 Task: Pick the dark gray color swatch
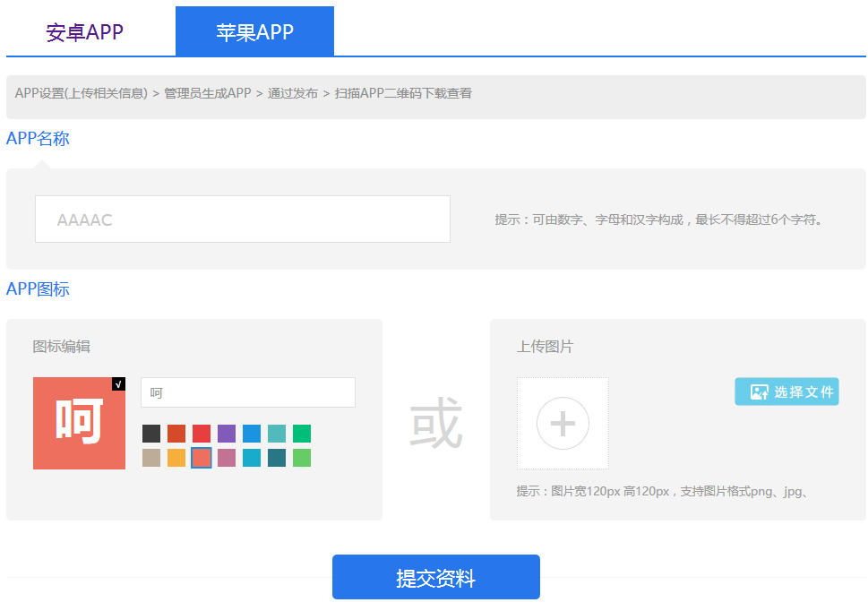pyautogui.click(x=151, y=434)
